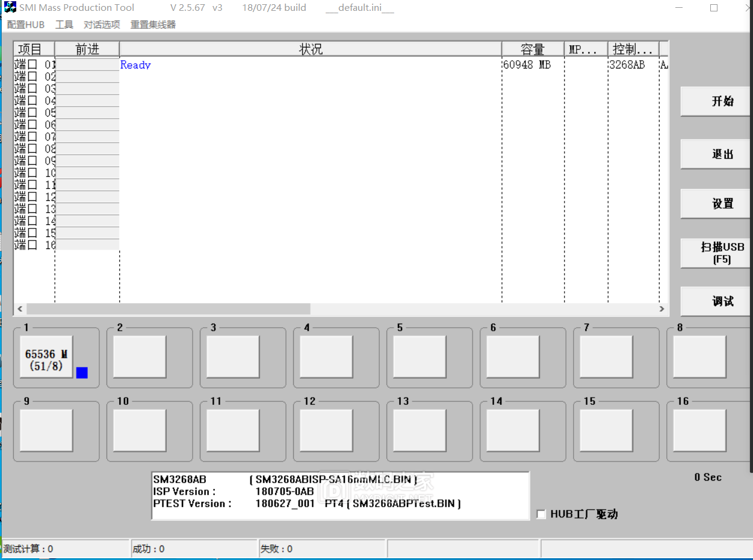753x560 pixels.
Task: Click right arrow of the horizontal scrollbar
Action: point(662,309)
